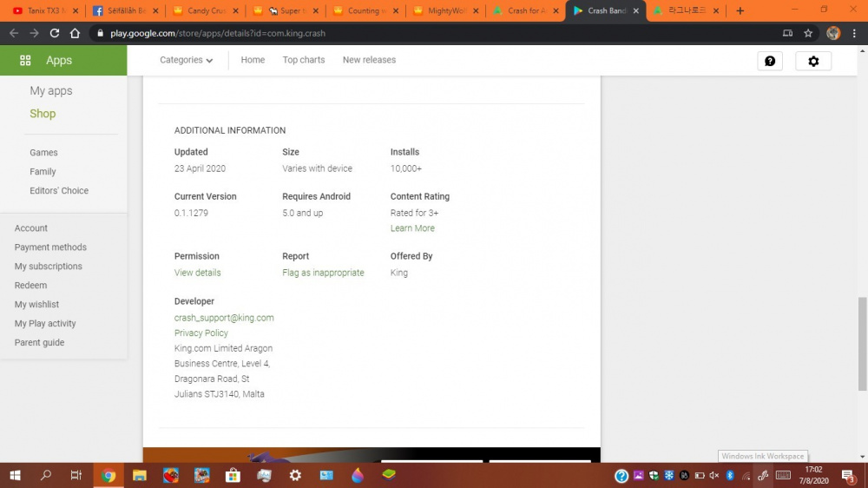The image size is (868, 488).
Task: Click the cast/media icon in address bar
Action: point(787,33)
